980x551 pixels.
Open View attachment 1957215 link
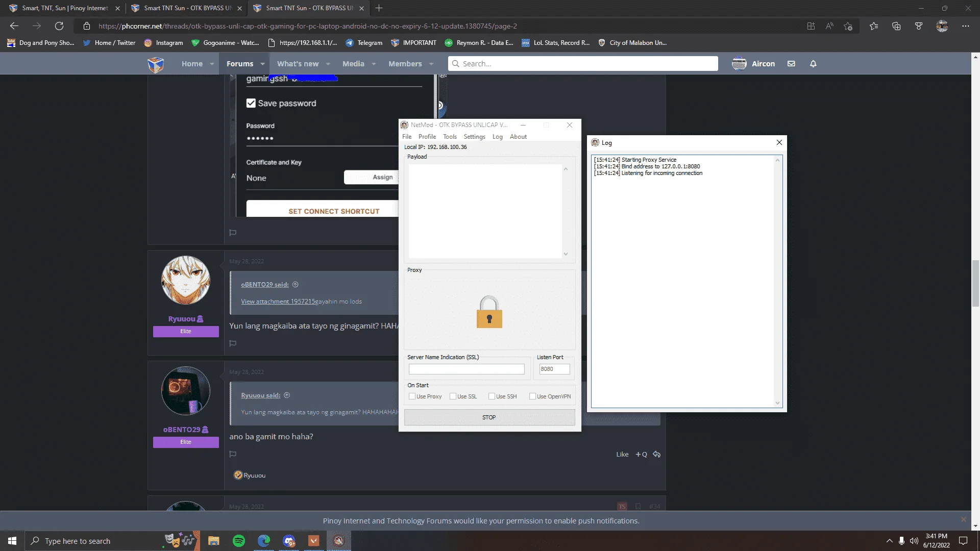coord(278,302)
